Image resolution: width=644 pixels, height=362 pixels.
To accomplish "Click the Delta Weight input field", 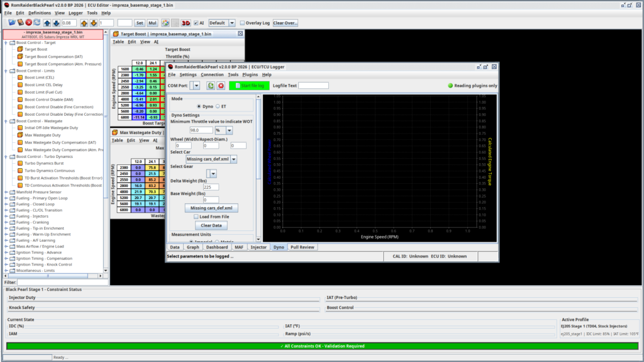I will tap(210, 188).
